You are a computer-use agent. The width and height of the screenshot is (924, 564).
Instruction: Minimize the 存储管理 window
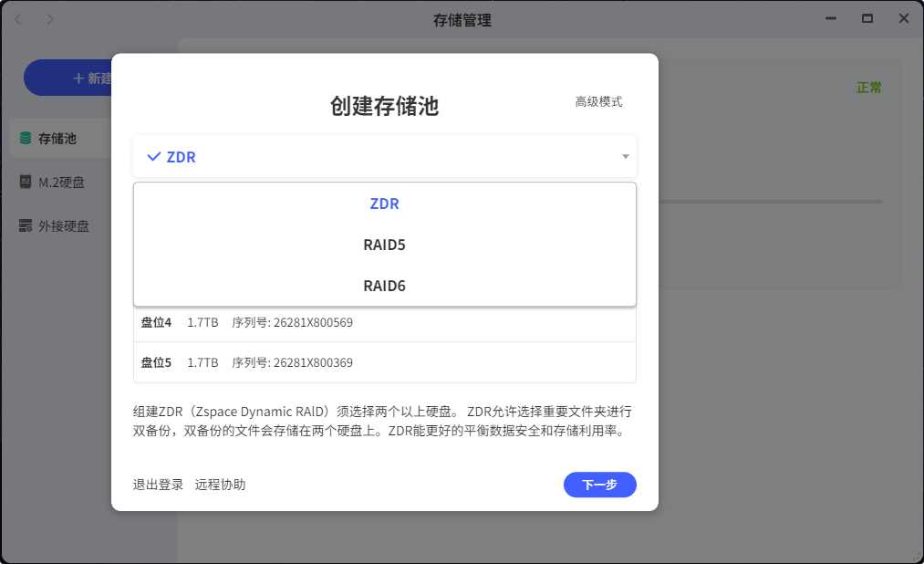pyautogui.click(x=831, y=19)
